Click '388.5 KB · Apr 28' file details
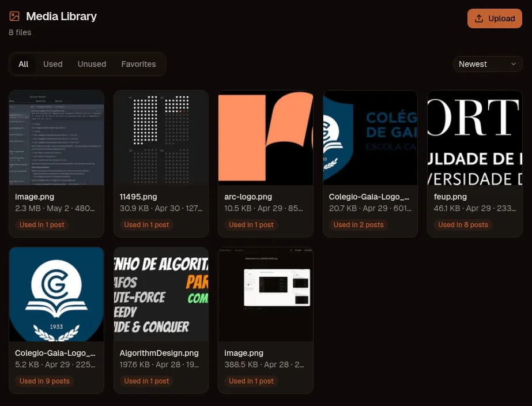 pyautogui.click(x=265, y=364)
